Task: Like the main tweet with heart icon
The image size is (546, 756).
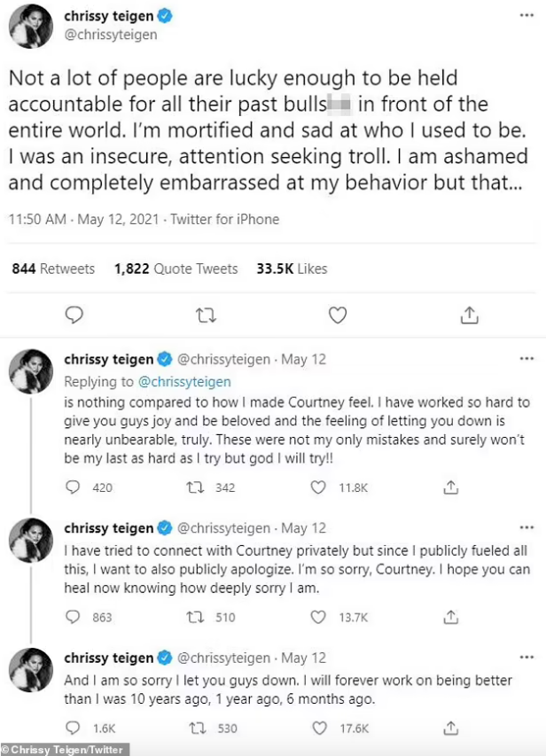Action: (337, 314)
